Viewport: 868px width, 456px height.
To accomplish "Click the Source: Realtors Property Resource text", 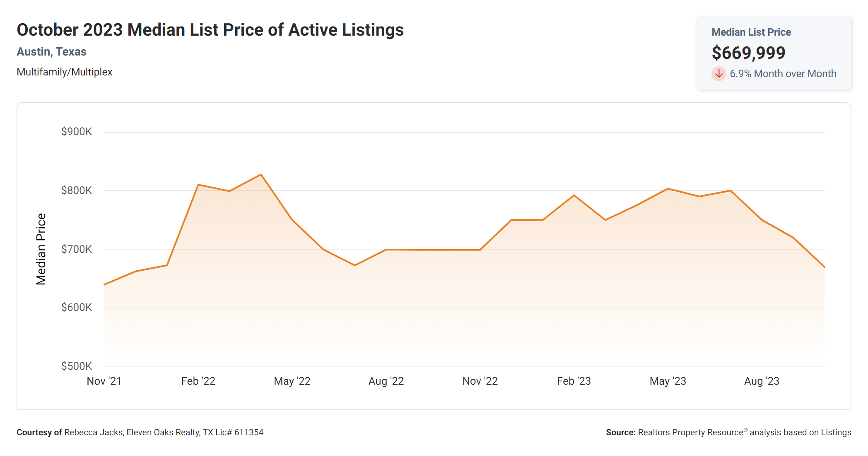I will tap(728, 432).
